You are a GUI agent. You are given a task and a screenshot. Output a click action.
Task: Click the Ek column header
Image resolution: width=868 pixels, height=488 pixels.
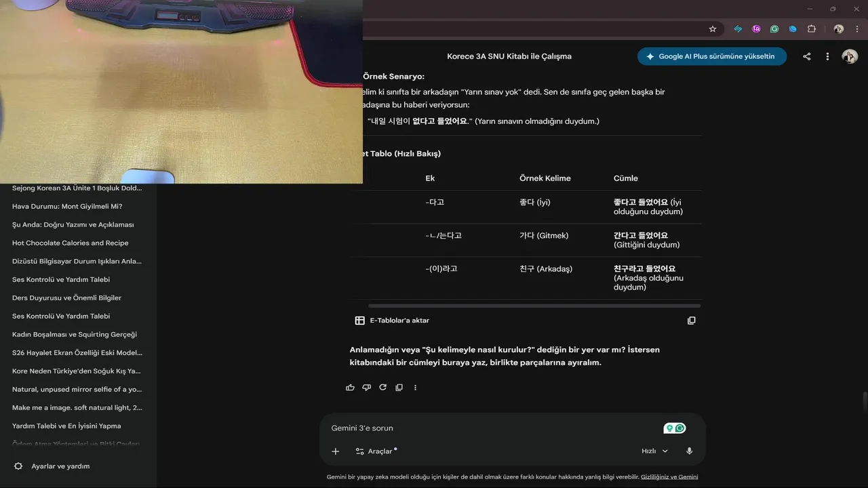[430, 178]
